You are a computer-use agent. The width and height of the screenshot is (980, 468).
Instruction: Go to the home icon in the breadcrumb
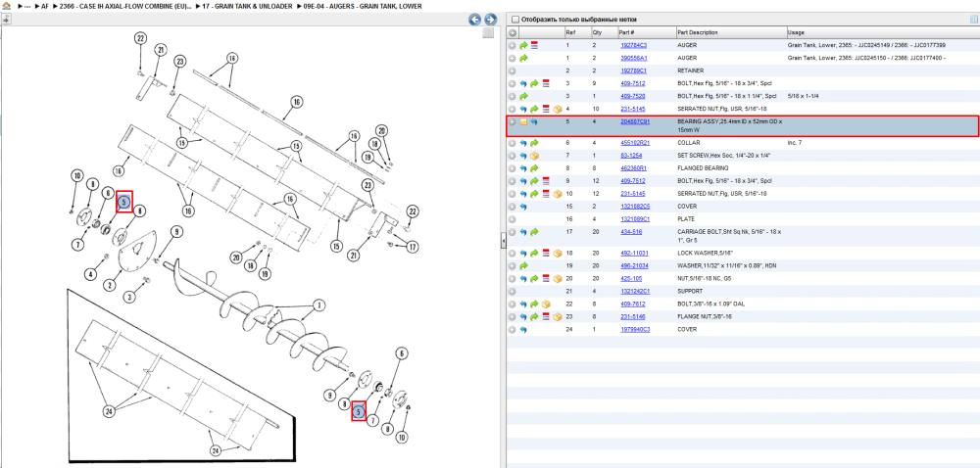click(6, 6)
